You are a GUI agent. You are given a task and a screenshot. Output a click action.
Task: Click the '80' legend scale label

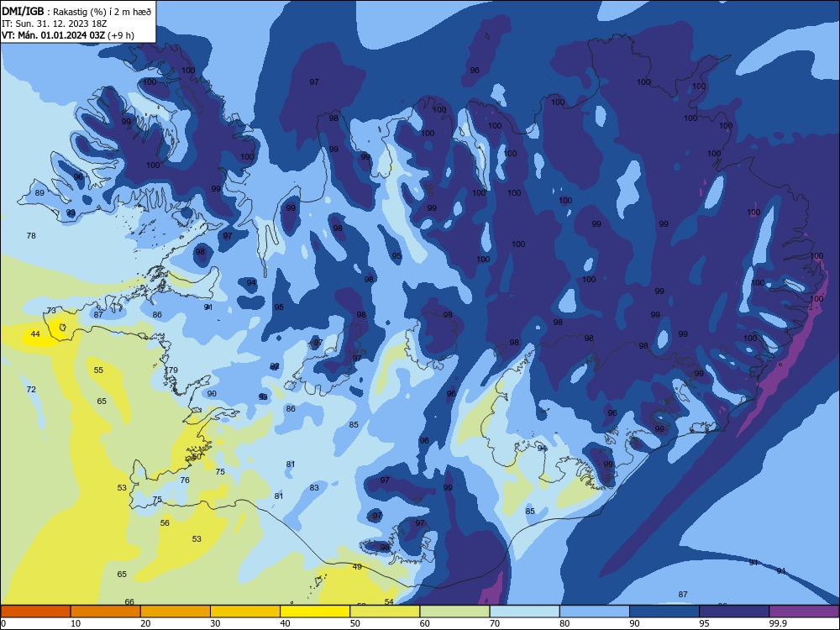click(564, 623)
